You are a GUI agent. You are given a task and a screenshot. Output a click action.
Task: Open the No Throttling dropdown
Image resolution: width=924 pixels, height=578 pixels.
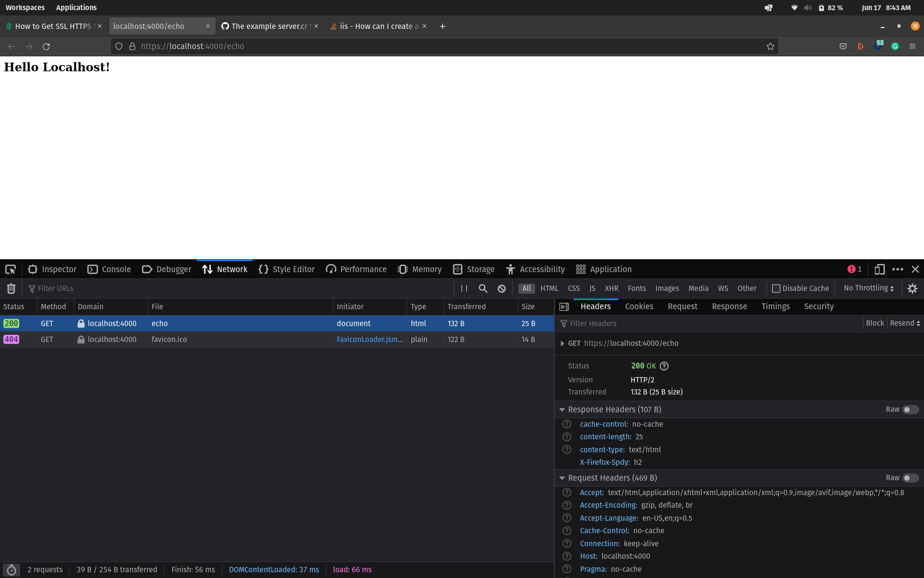[x=868, y=288]
